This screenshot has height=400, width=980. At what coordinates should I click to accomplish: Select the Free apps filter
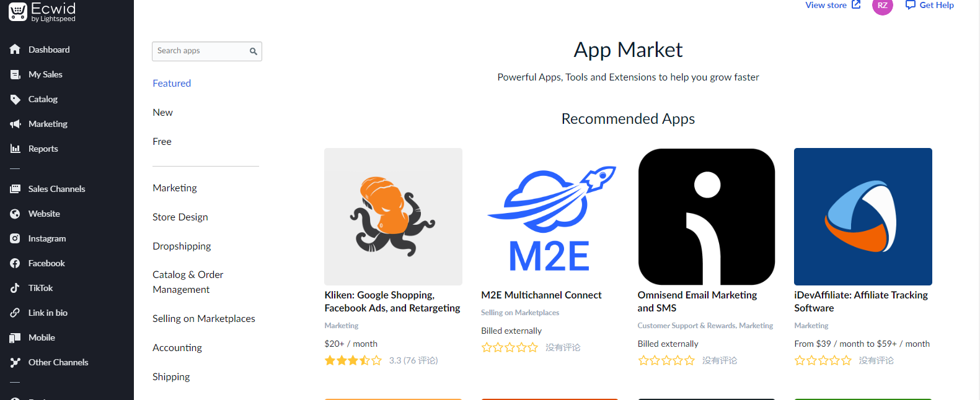click(162, 141)
